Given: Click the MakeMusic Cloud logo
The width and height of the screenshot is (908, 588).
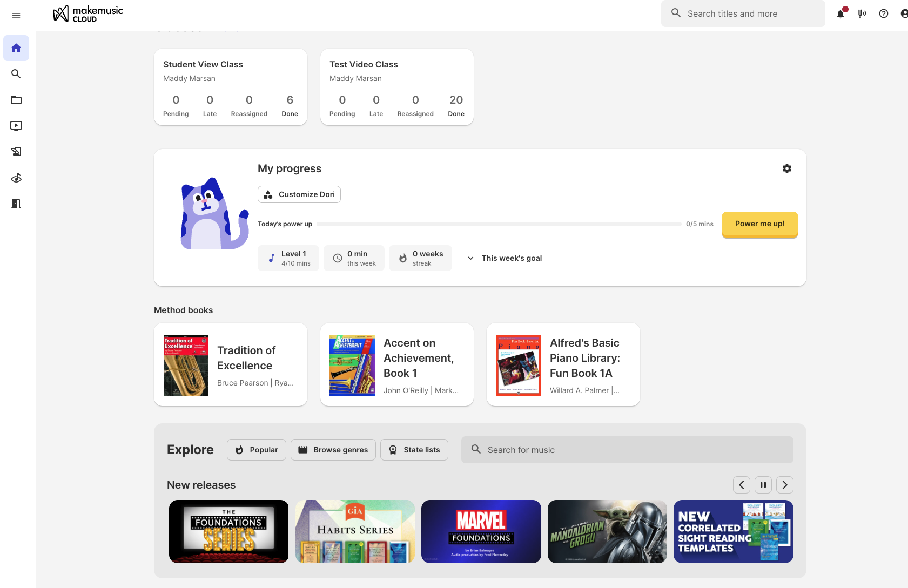Looking at the screenshot, I should pyautogui.click(x=88, y=13).
